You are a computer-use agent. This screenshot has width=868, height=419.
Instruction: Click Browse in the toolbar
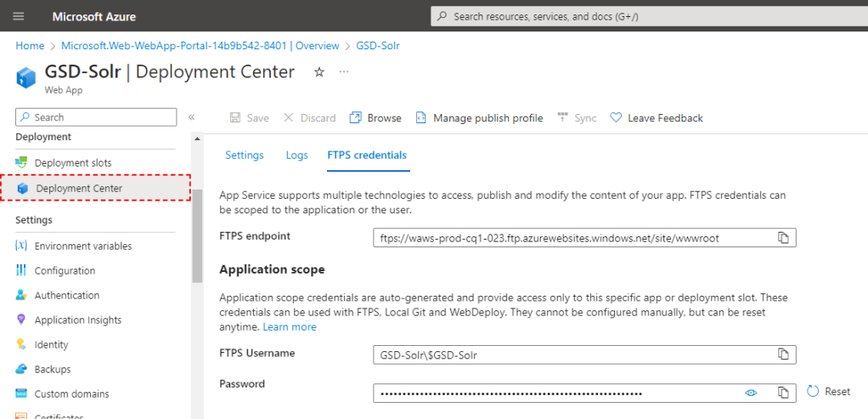pyautogui.click(x=375, y=118)
